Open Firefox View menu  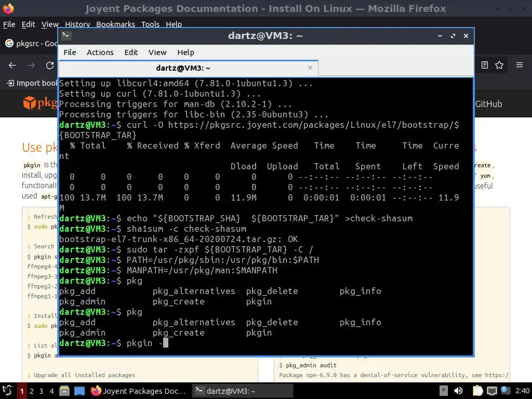tap(50, 24)
